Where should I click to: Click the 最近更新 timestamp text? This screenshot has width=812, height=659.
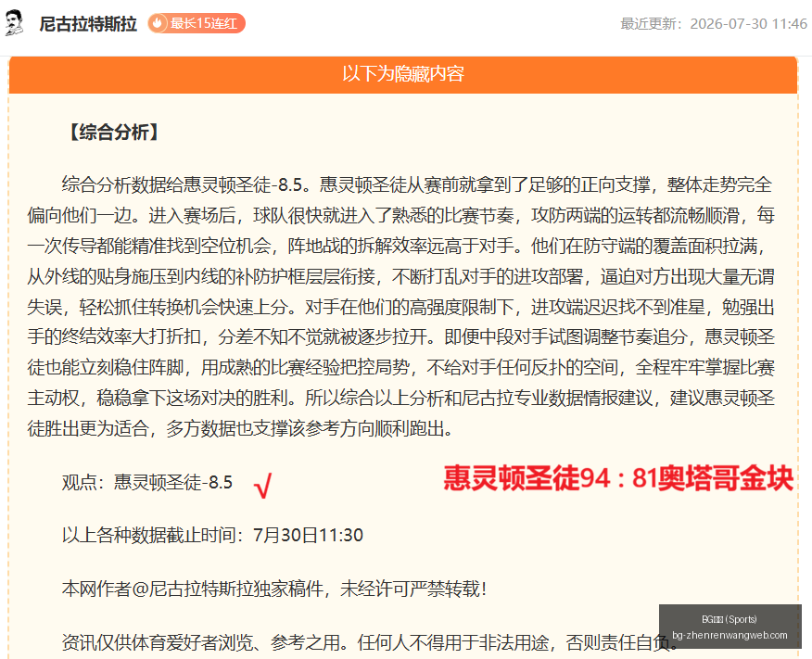[x=714, y=24]
